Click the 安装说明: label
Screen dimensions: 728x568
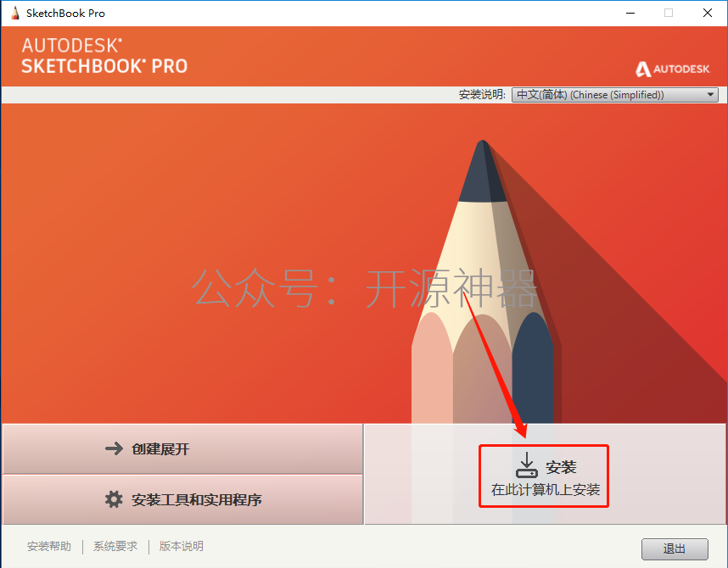482,95
